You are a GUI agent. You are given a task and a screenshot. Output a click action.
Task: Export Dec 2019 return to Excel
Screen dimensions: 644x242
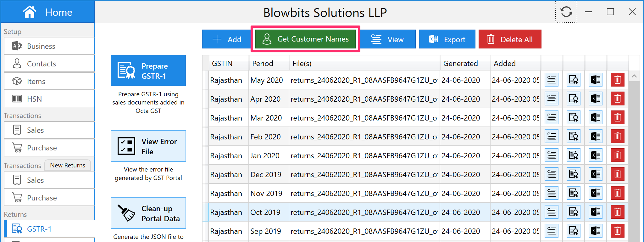(595, 174)
